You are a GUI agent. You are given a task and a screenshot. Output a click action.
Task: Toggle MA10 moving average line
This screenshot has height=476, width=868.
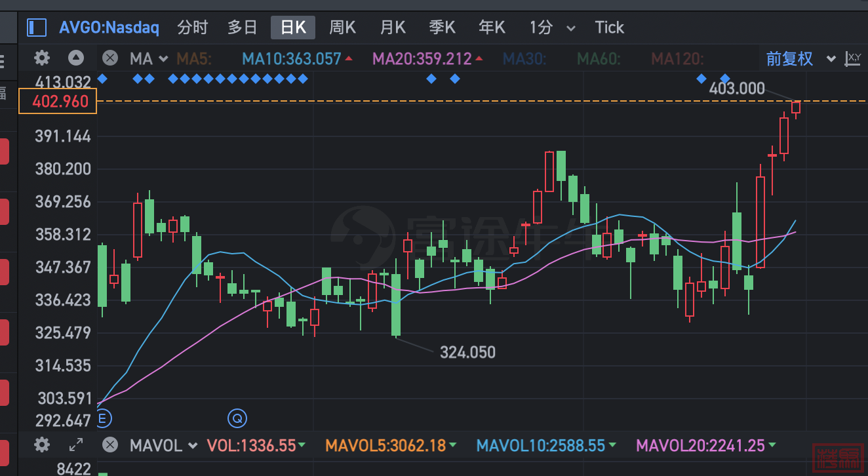coord(292,59)
